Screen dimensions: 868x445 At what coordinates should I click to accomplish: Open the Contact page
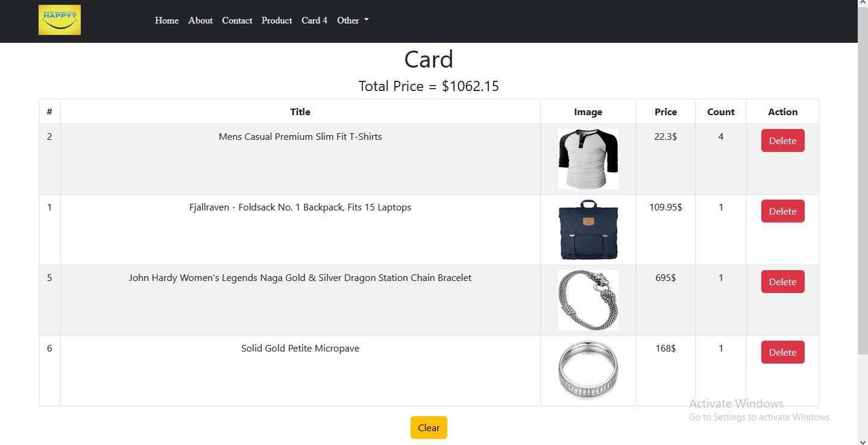click(x=237, y=21)
